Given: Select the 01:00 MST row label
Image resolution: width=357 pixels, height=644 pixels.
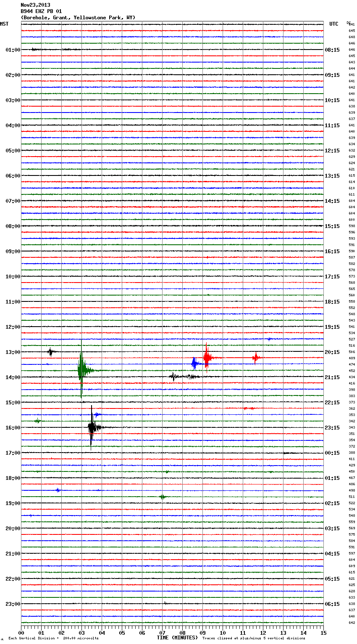Looking at the screenshot, I should pyautogui.click(x=13, y=50).
